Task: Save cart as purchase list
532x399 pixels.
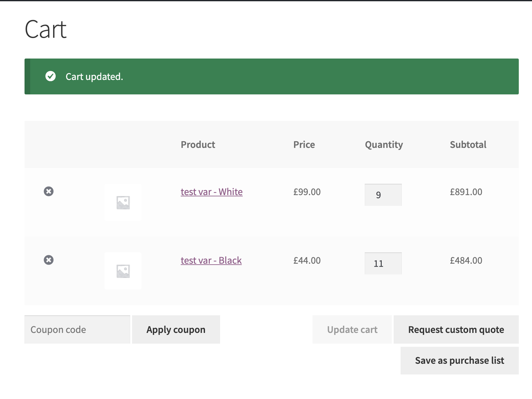Action: (460, 361)
